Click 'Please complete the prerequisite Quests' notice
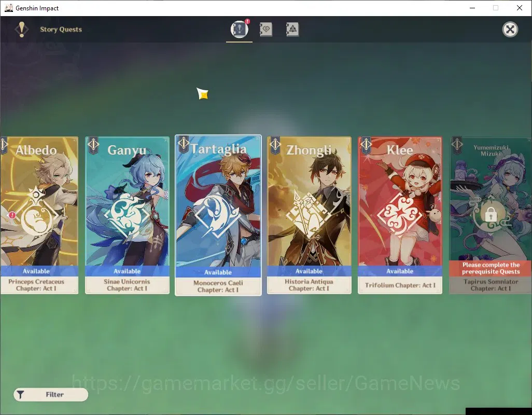532x415 pixels. click(x=491, y=268)
